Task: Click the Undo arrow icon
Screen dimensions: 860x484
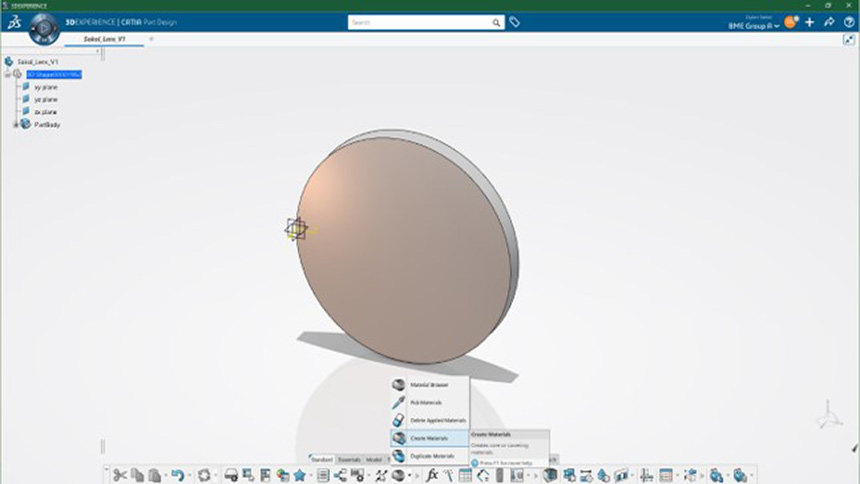Action: tap(177, 475)
